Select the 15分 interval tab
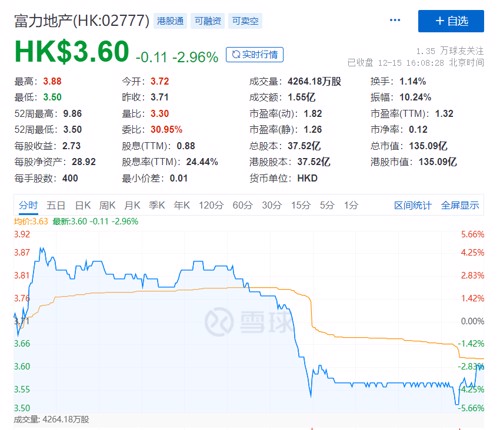The image size is (500, 430). [301, 205]
